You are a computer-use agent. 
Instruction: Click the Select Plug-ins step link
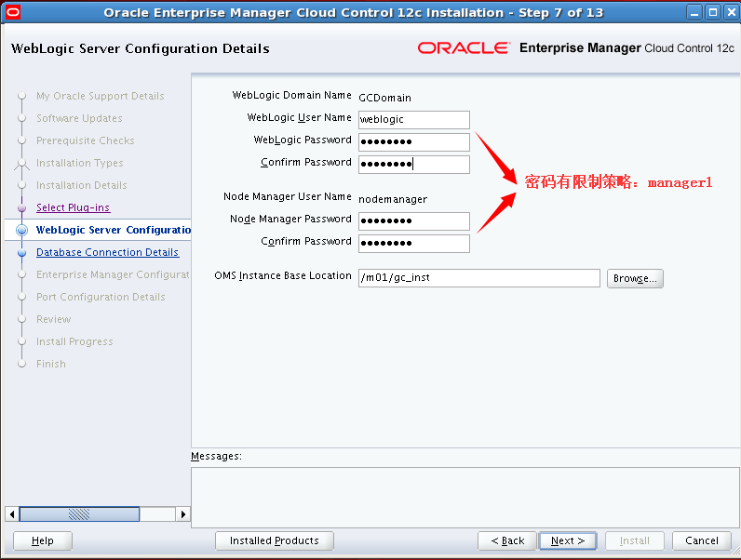(74, 207)
